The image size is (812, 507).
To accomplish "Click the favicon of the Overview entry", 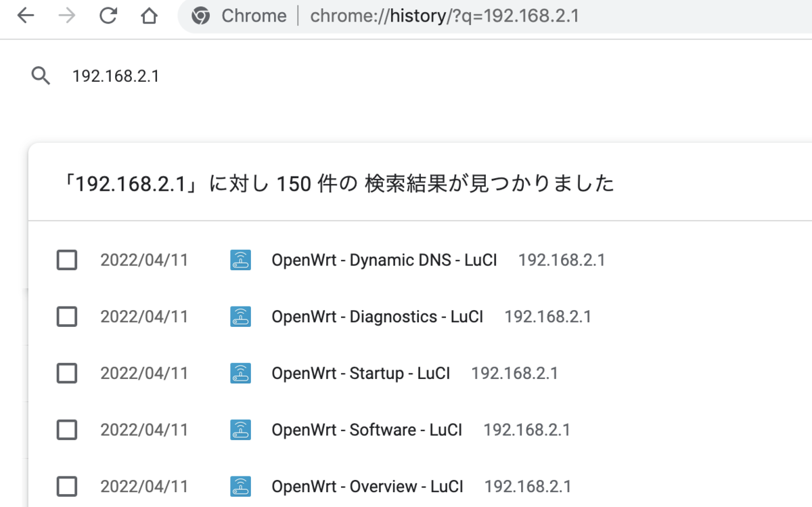I will coord(241,487).
